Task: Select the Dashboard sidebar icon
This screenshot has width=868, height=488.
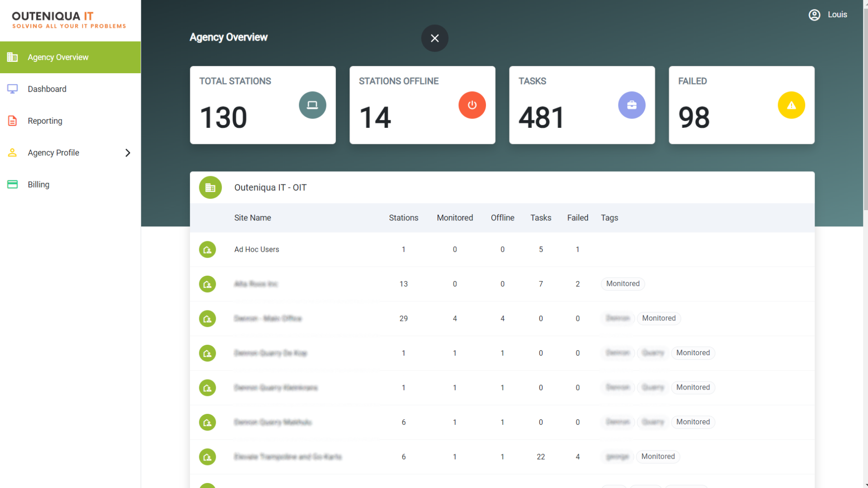Action: click(x=12, y=89)
